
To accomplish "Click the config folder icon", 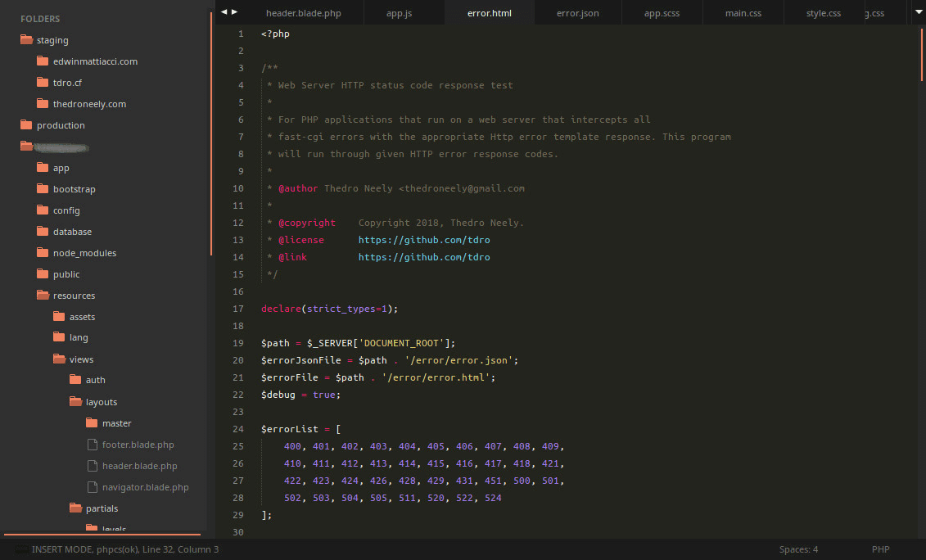I will point(43,210).
